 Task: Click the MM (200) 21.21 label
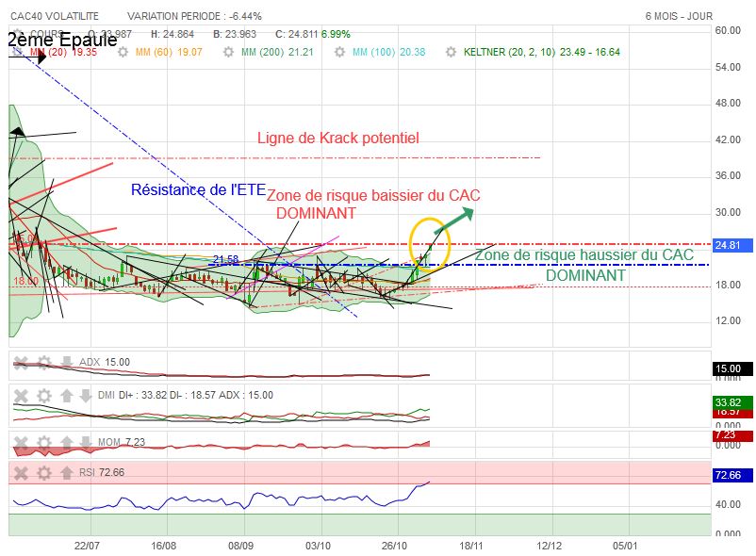click(277, 52)
